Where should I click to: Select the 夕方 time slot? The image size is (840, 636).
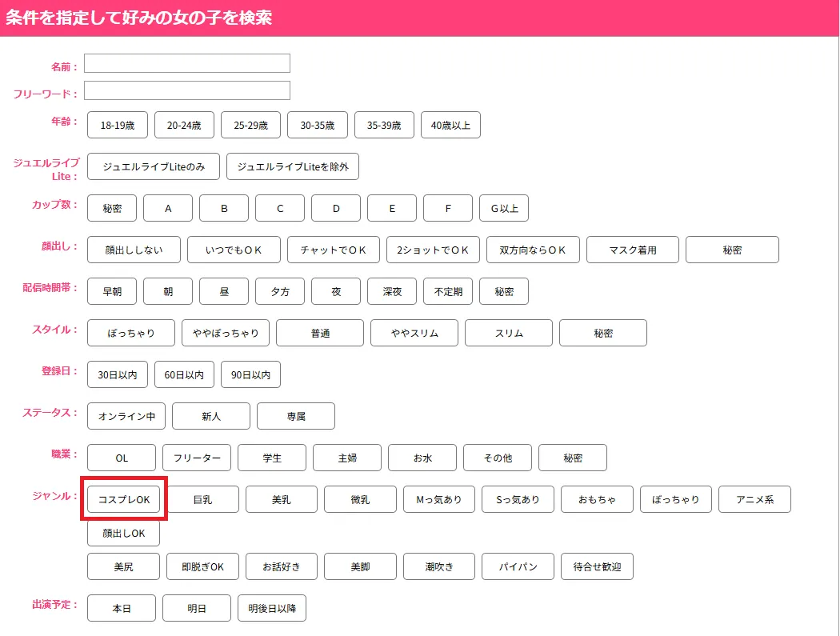[280, 291]
